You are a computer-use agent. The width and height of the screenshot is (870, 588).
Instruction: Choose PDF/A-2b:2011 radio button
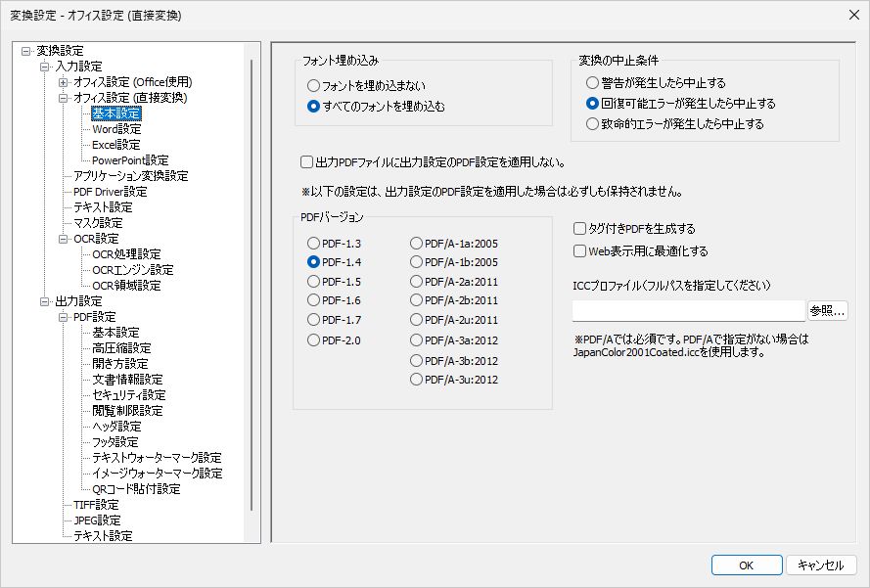click(417, 299)
